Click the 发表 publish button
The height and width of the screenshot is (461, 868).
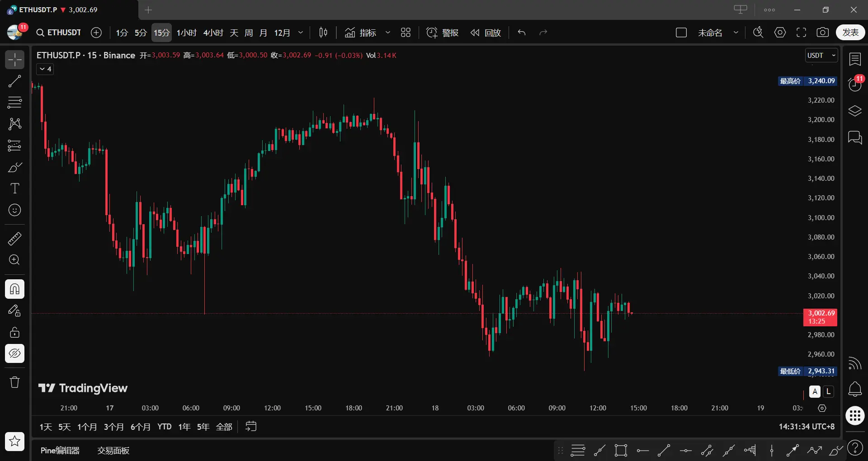pos(850,33)
